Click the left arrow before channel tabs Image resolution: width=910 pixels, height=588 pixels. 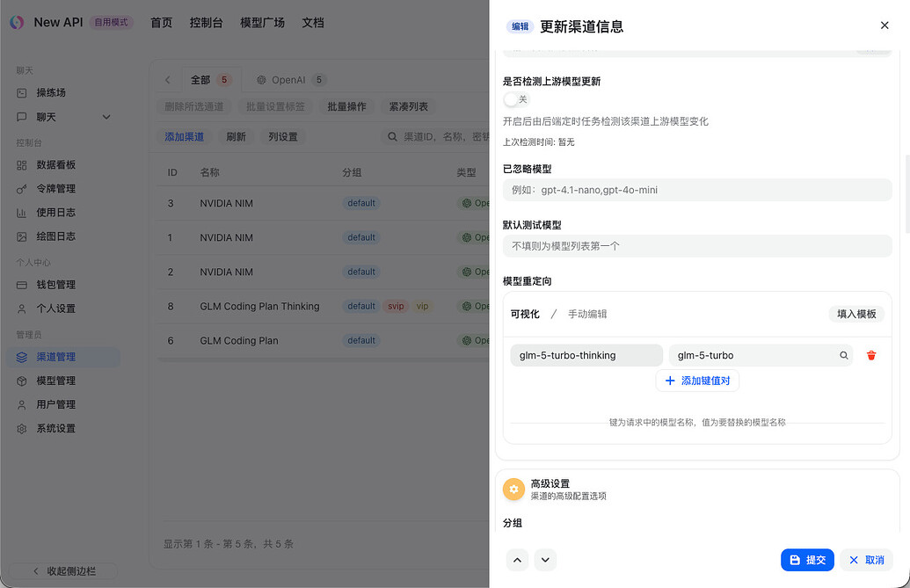168,80
